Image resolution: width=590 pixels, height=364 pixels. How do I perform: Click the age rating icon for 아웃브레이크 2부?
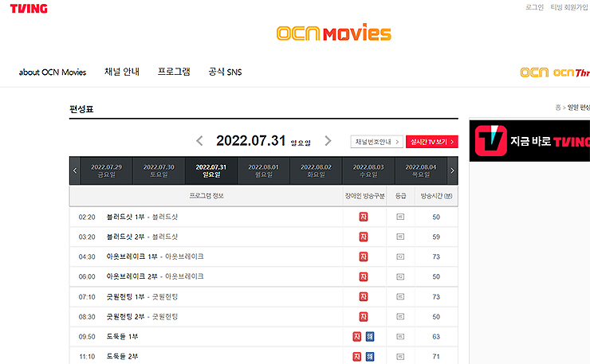400,276
